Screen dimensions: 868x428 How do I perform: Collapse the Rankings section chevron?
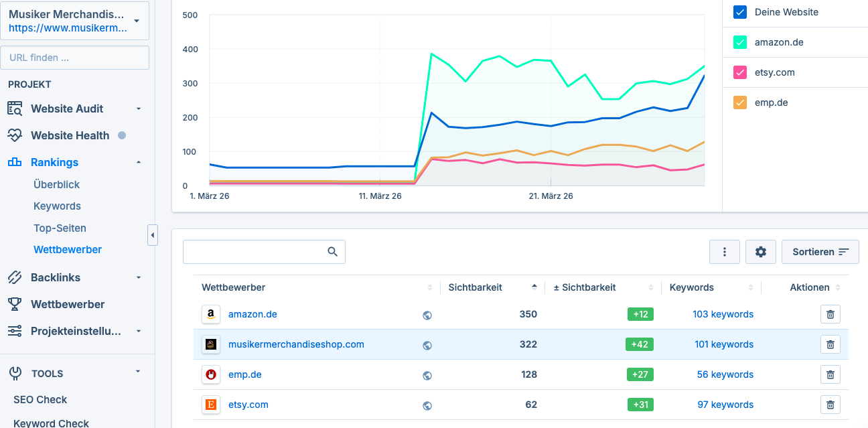point(139,162)
